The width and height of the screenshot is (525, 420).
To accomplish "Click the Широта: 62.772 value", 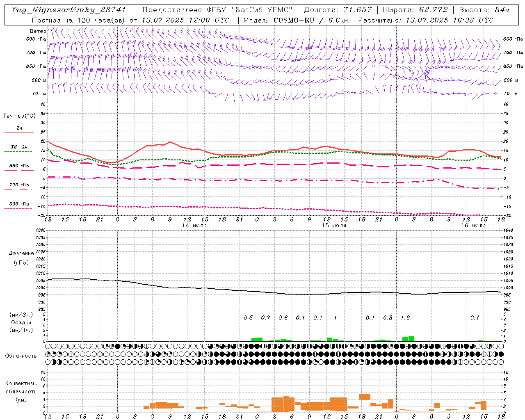I will tap(415, 10).
